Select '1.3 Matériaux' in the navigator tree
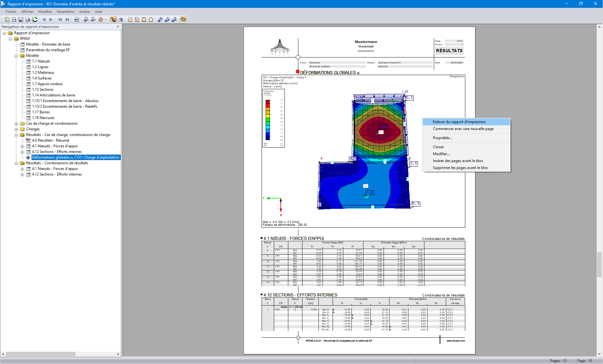603x364 pixels. (x=43, y=73)
